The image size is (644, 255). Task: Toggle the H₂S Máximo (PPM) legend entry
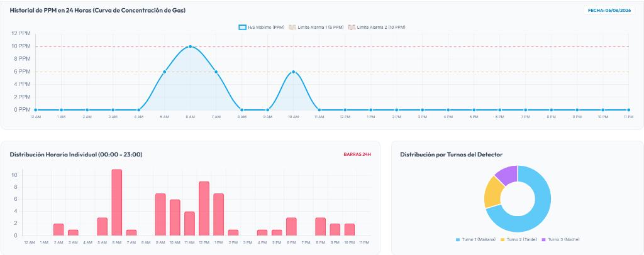[x=261, y=28]
